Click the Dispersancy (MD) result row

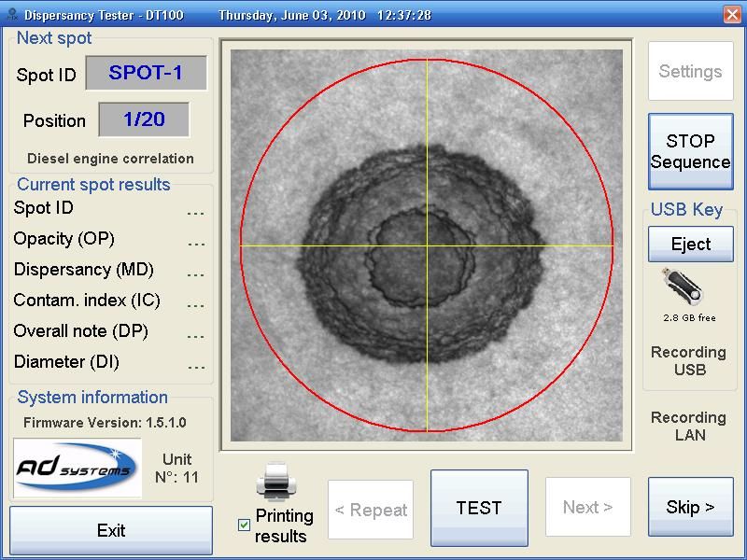(109, 270)
